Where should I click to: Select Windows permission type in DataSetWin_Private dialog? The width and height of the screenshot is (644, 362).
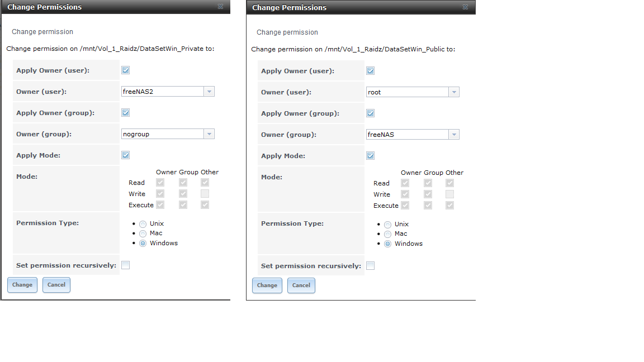click(x=143, y=244)
